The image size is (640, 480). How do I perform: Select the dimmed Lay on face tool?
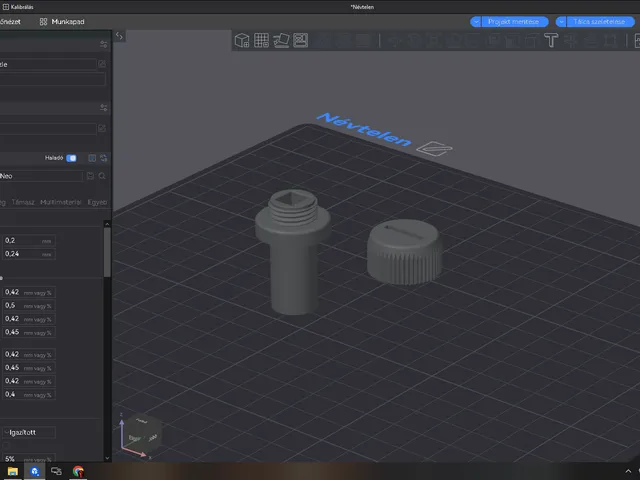click(453, 40)
